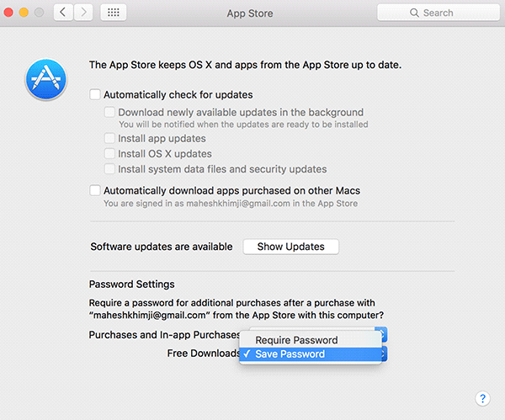The height and width of the screenshot is (420, 505).
Task: Click the yellow minimize window button
Action: [x=24, y=13]
